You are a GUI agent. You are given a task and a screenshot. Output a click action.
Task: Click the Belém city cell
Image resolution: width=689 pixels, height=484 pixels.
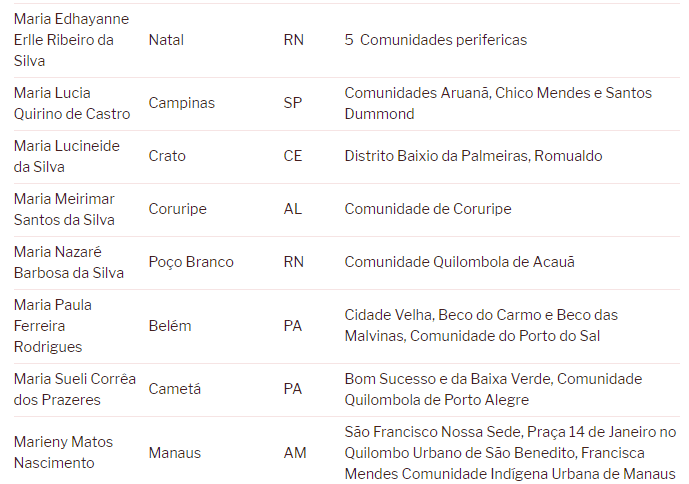170,326
